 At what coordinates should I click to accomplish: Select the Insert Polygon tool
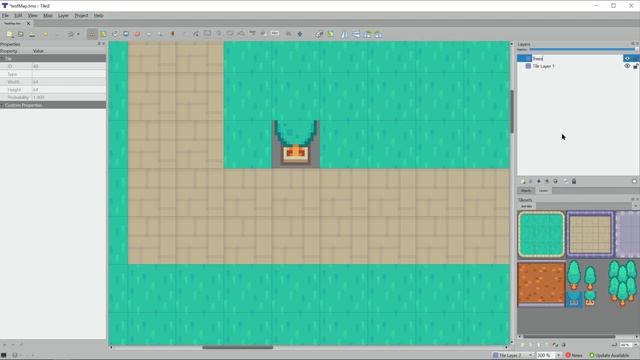(241, 34)
